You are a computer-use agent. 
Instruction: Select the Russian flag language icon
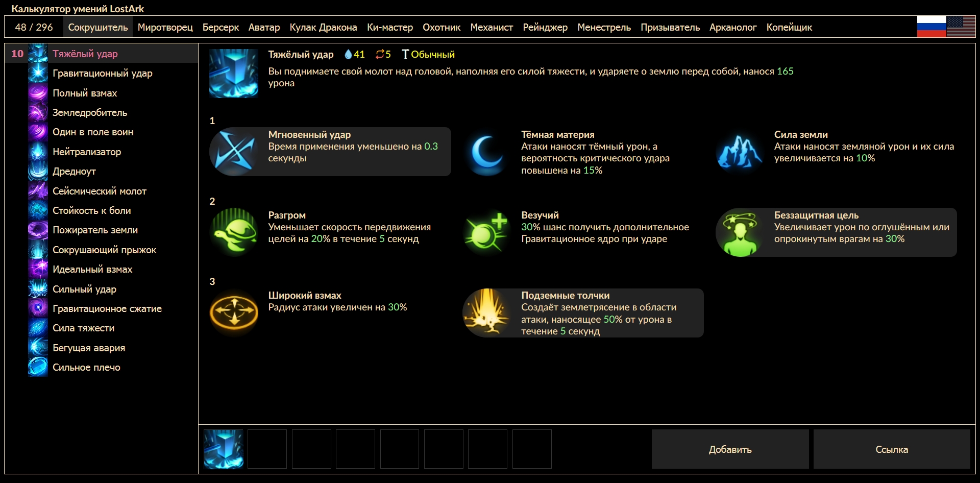coord(932,27)
